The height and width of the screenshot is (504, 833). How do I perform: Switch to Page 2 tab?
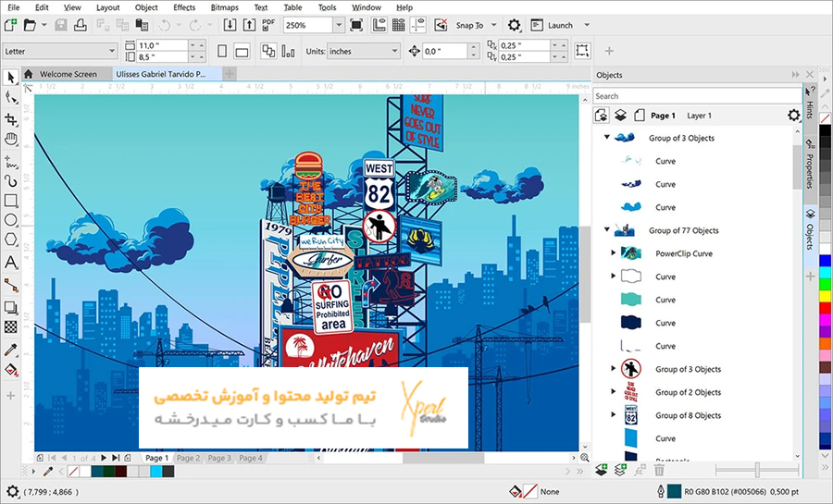click(x=189, y=458)
